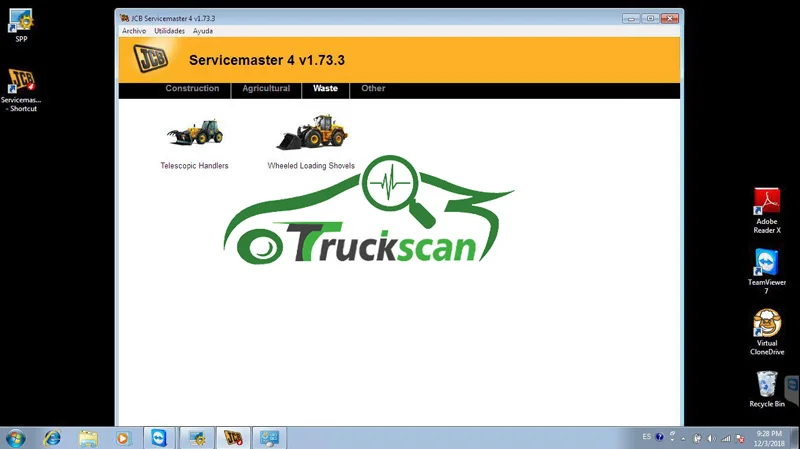Switch to the SPP taskbar button with a gear
Viewport: 800px width, 449px height.
[196, 438]
